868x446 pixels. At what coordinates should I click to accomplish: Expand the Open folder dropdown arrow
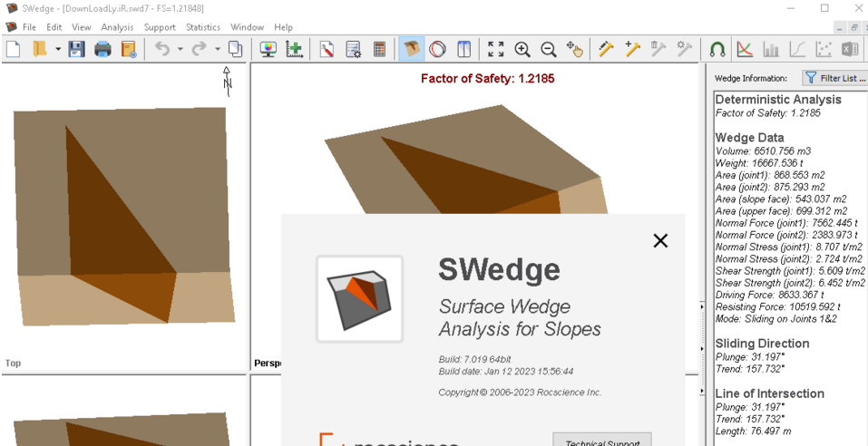[58, 49]
